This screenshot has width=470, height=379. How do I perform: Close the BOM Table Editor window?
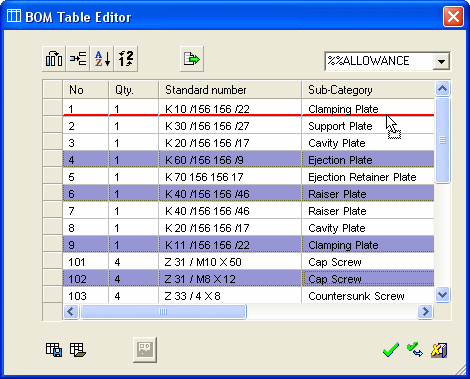point(453,16)
